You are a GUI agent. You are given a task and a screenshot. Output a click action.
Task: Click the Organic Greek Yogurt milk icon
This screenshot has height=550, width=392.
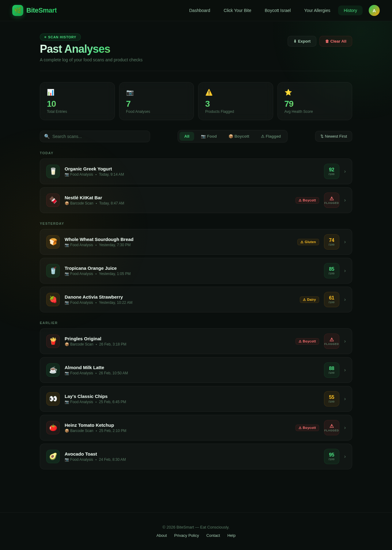pos(53,171)
